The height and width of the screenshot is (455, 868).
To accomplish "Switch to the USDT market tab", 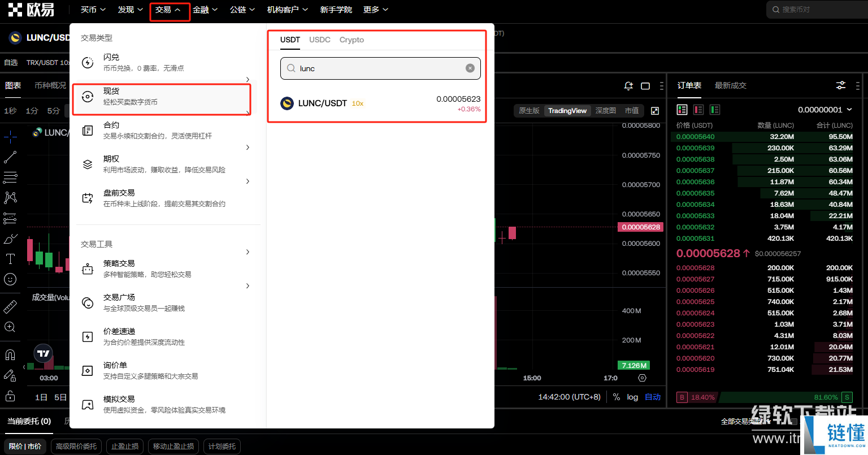I will tap(290, 40).
